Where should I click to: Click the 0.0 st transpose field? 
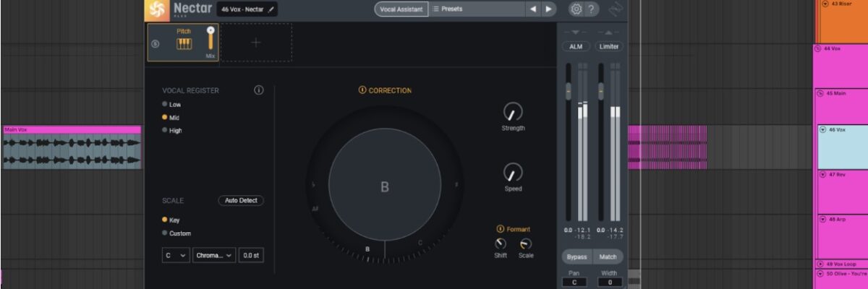pos(251,255)
